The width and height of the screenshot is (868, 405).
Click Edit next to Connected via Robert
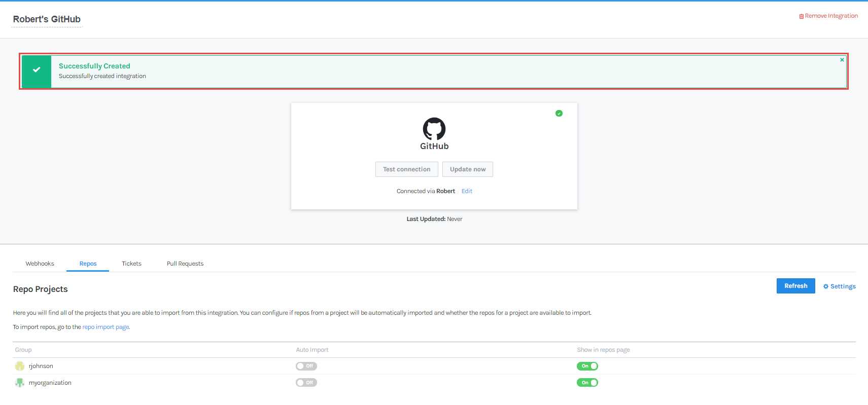click(x=467, y=191)
